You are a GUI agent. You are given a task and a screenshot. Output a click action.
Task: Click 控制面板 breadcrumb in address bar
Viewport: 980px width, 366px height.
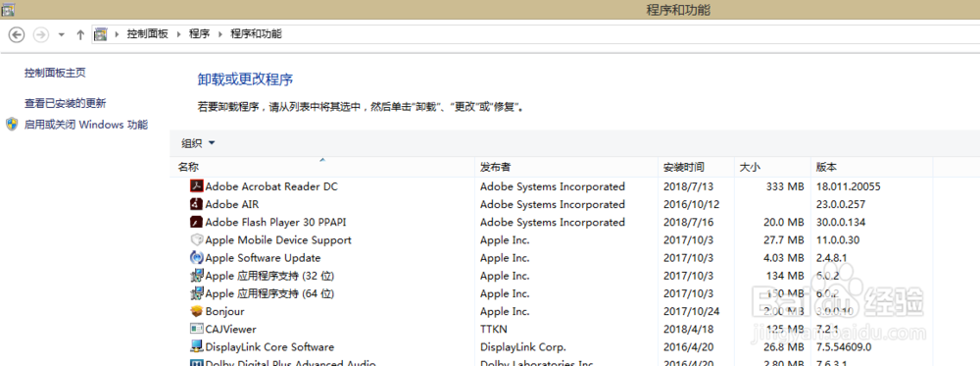[x=148, y=34]
